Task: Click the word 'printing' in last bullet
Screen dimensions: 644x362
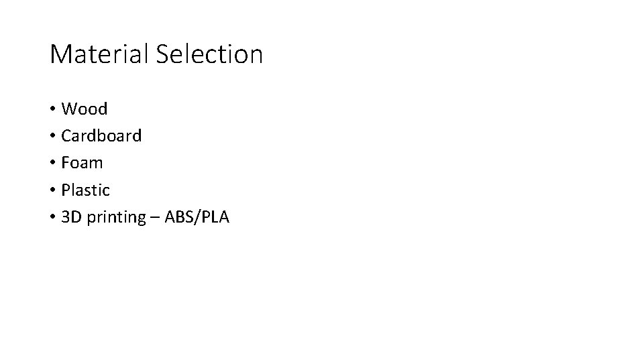Action: [116, 218]
